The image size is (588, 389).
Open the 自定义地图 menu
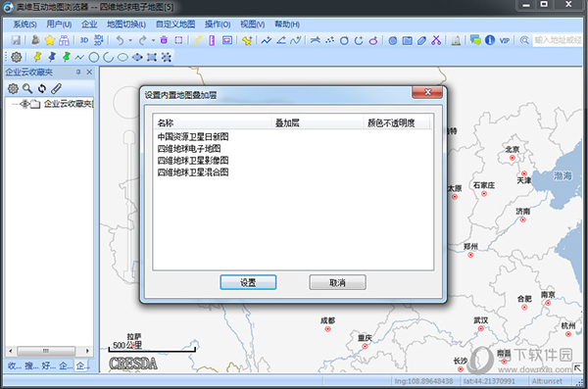pyautogui.click(x=175, y=24)
